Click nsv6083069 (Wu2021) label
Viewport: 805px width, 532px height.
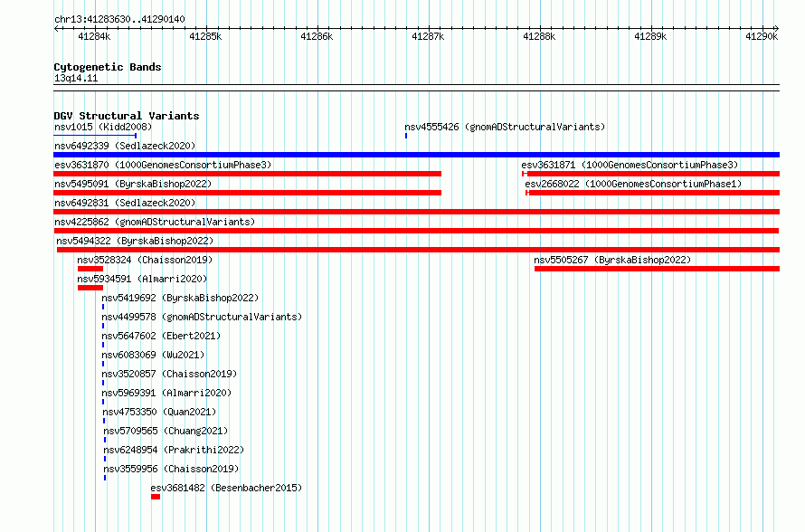tap(153, 355)
